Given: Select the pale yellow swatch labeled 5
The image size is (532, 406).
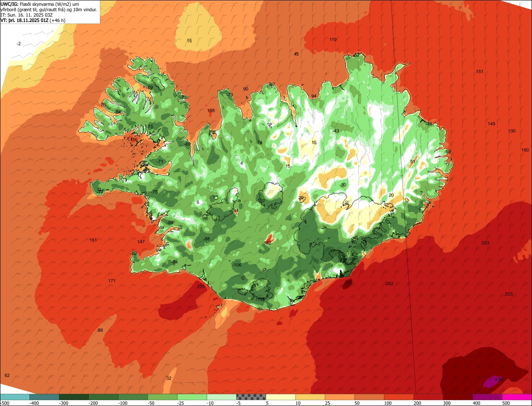Looking at the screenshot, I should 281,397.
